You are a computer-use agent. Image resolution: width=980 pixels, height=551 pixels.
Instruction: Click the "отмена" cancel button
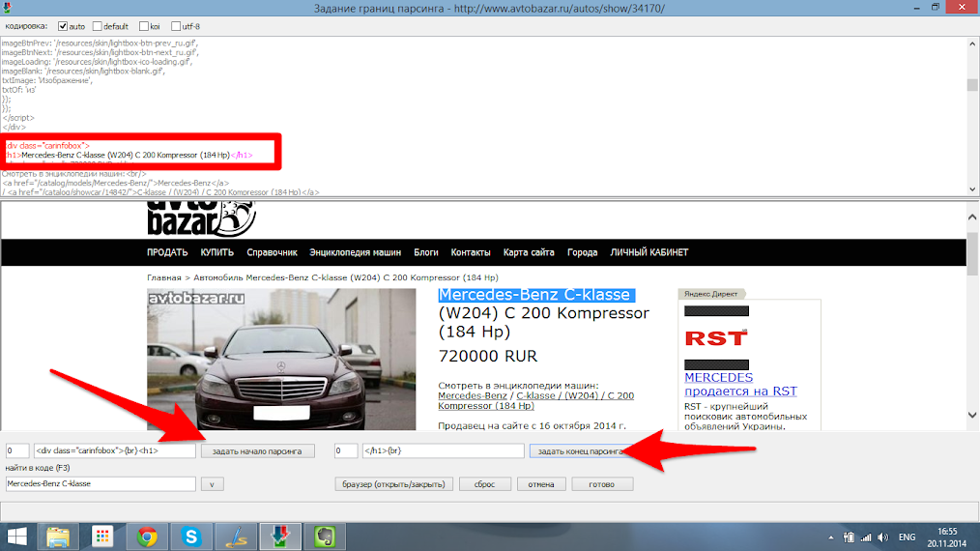coord(540,484)
